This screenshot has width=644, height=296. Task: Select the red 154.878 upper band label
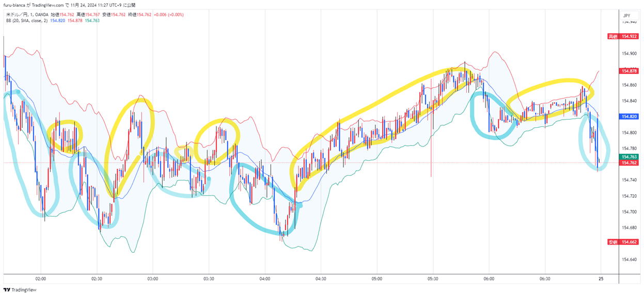[630, 71]
